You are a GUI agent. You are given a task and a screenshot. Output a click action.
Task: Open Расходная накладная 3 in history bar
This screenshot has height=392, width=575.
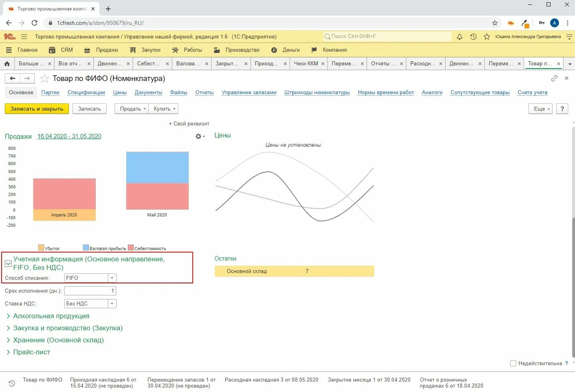coord(271,380)
